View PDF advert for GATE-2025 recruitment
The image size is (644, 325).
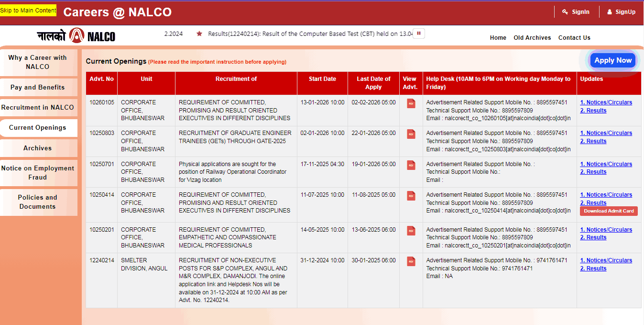coord(411,134)
